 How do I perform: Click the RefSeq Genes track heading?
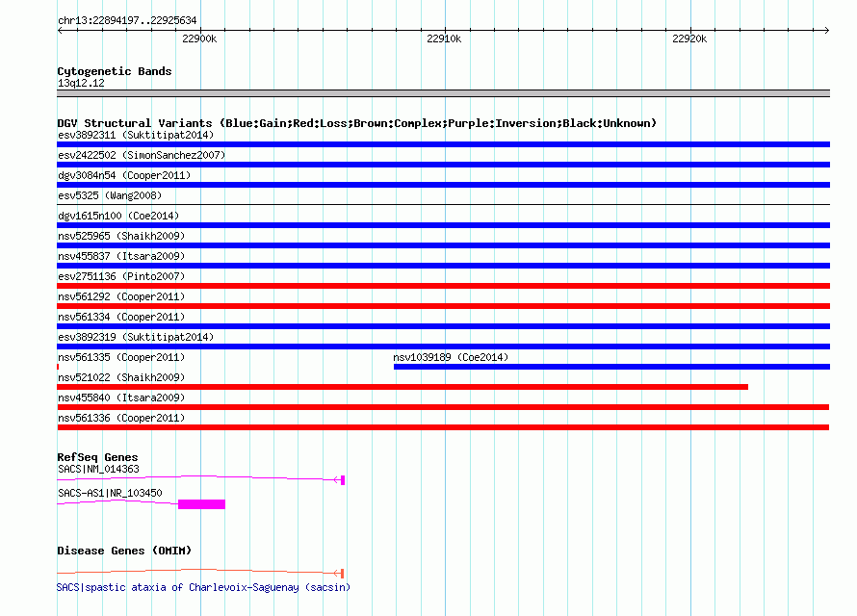97,457
